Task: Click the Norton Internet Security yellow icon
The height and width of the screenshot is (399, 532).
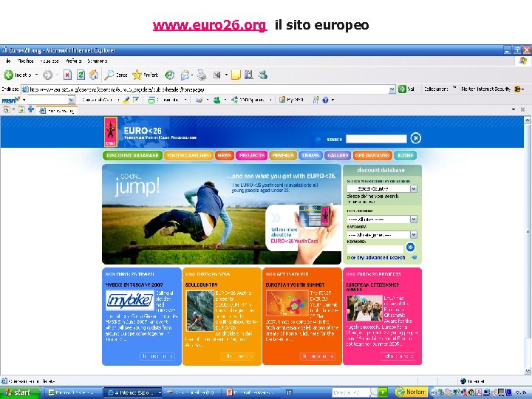Action: click(517, 89)
